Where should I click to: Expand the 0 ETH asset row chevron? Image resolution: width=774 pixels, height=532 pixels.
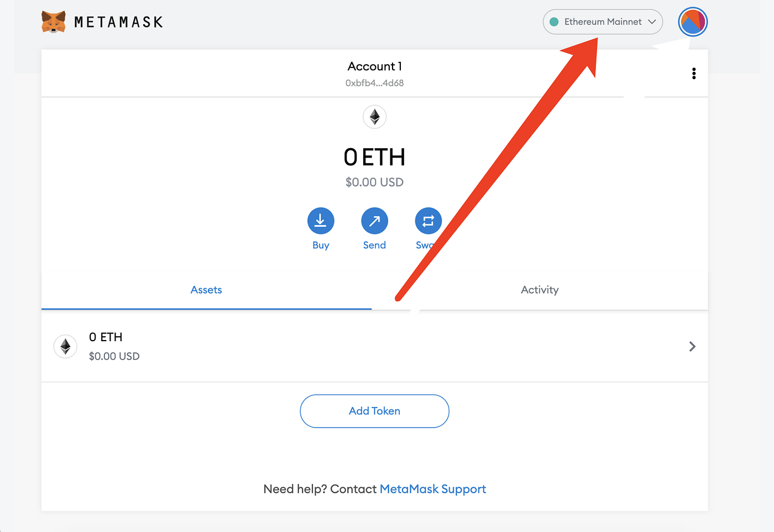coord(692,347)
